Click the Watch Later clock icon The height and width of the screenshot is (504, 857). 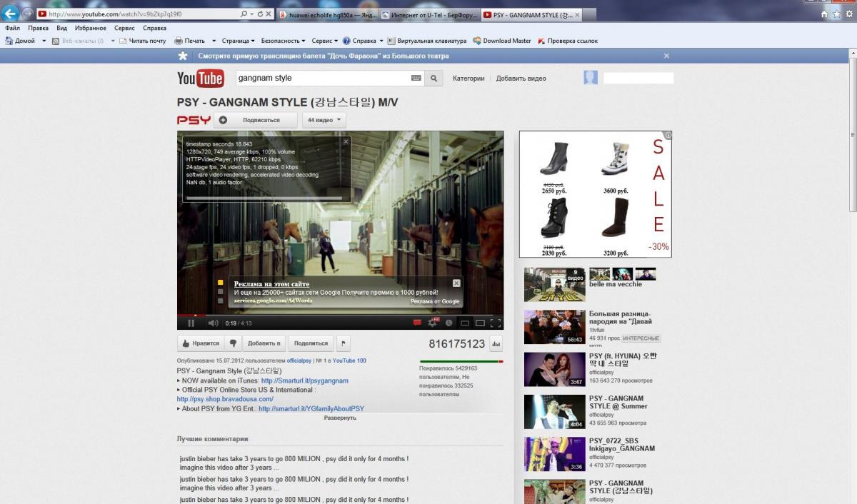point(448,323)
